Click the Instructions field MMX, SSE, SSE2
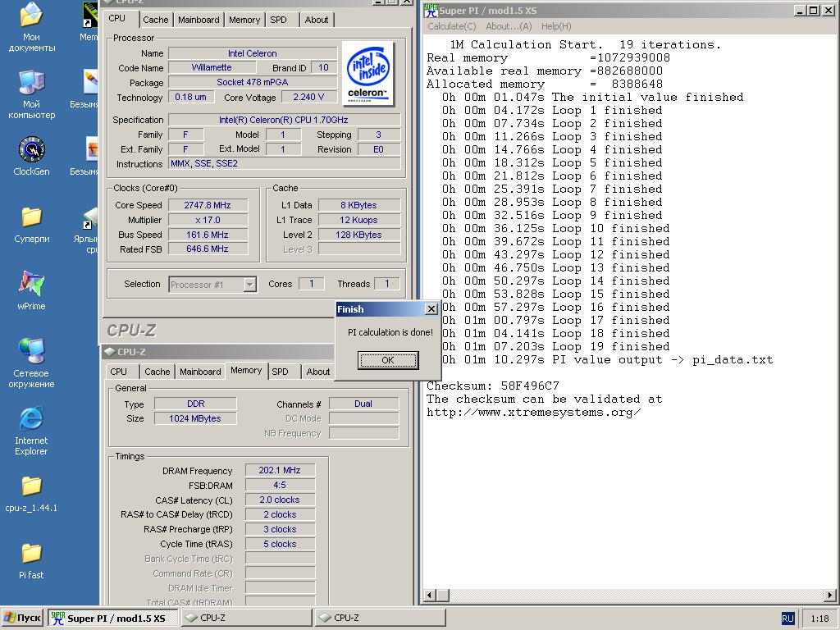Image resolution: width=840 pixels, height=630 pixels. pyautogui.click(x=284, y=163)
